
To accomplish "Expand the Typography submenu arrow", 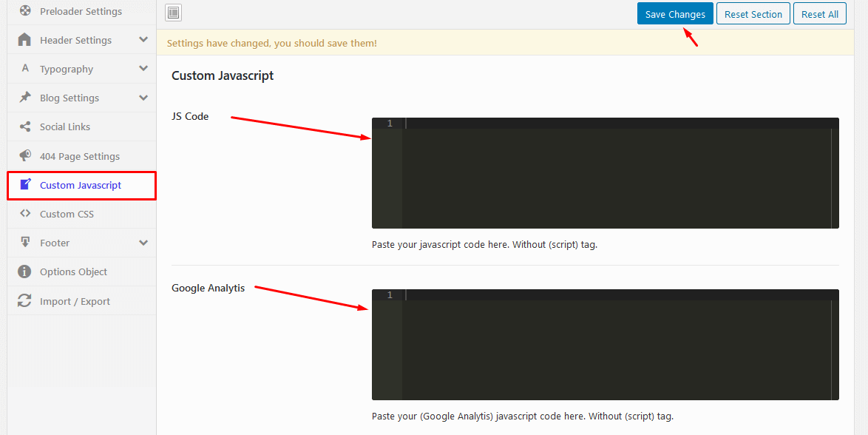I will click(143, 69).
